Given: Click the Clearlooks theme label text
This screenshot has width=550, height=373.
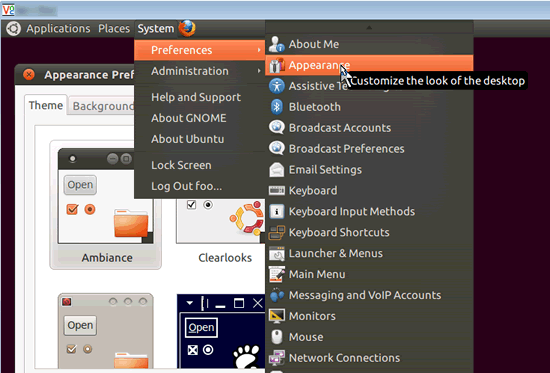Looking at the screenshot, I should click(x=225, y=258).
